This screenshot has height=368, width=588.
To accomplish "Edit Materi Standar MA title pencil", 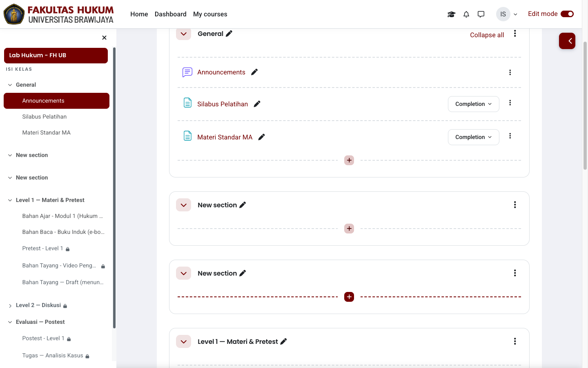I will 262,137.
